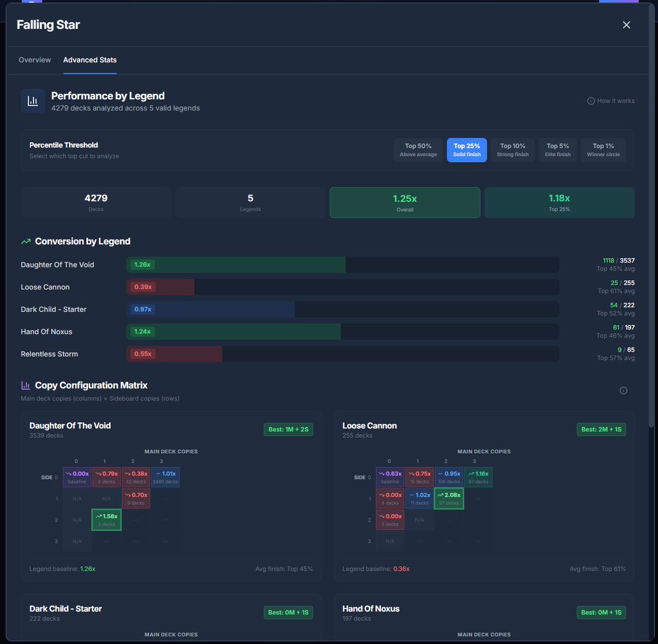The height and width of the screenshot is (644, 658).
Task: Click the Hand Of Noxus card title
Action: 371,608
